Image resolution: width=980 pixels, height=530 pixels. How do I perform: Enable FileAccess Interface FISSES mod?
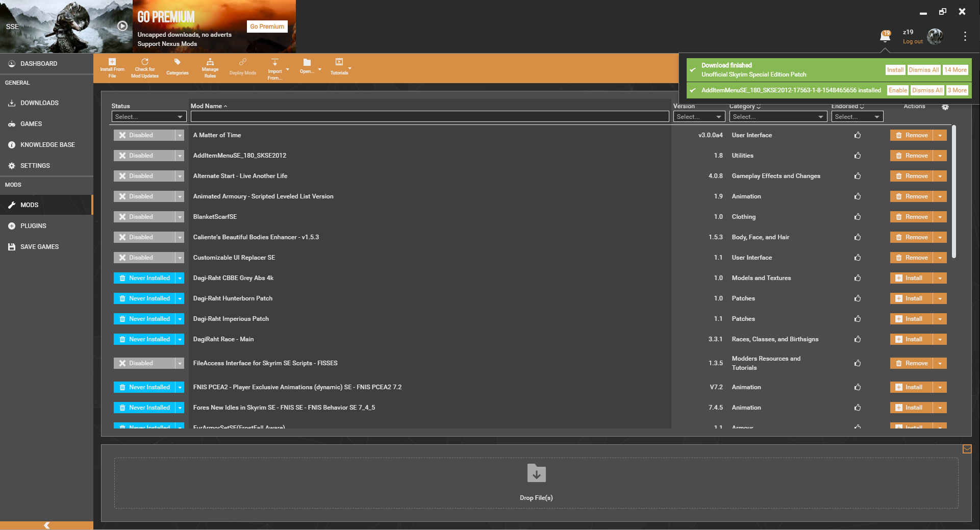pos(144,363)
